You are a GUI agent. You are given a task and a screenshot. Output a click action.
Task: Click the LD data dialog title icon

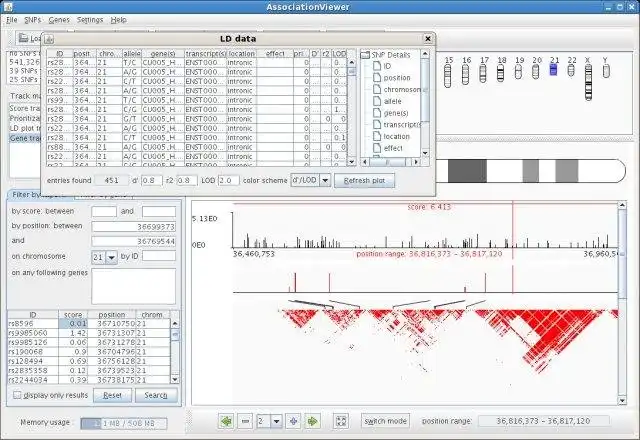(x=49, y=39)
